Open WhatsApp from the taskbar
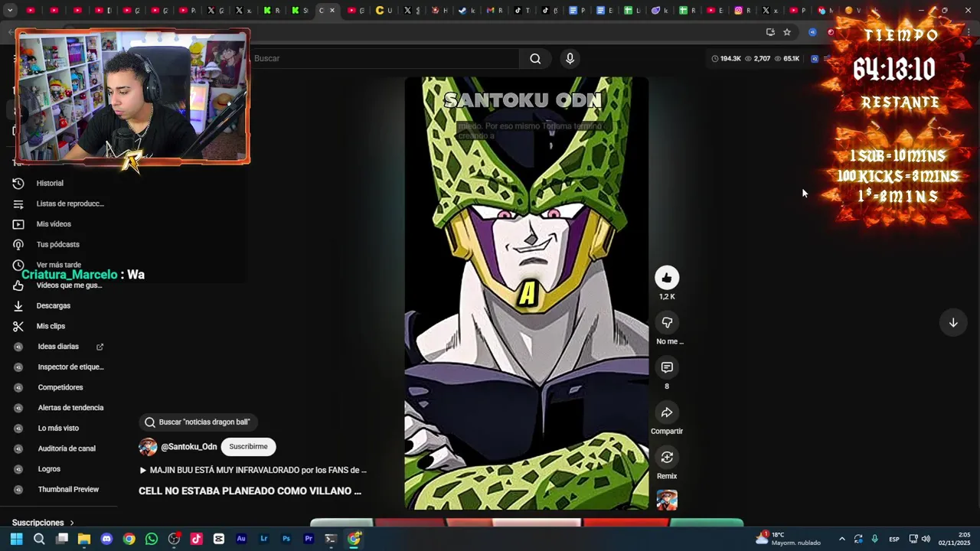Viewport: 980px width, 551px height. click(152, 539)
